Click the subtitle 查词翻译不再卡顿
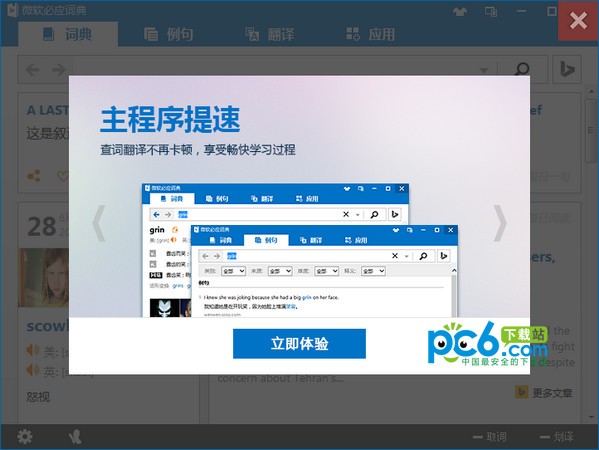 (x=146, y=150)
